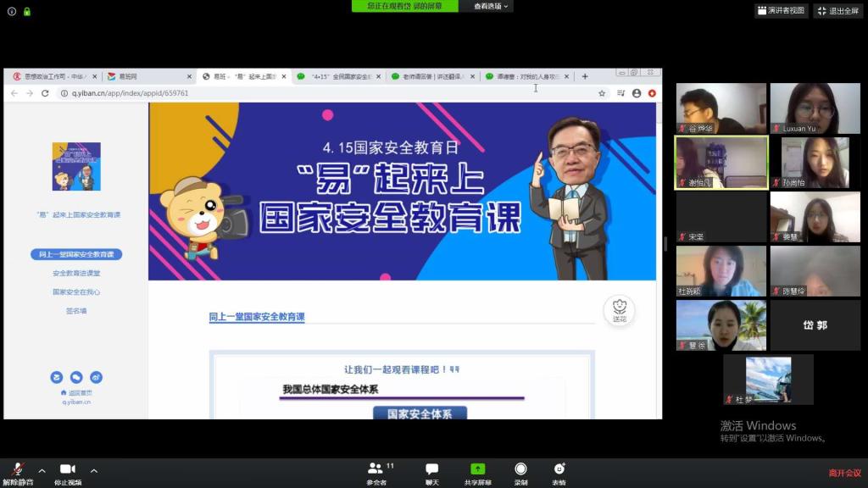Select 签名墙 in the sidebar menu
Screen dimensions: 868x488
click(76, 310)
